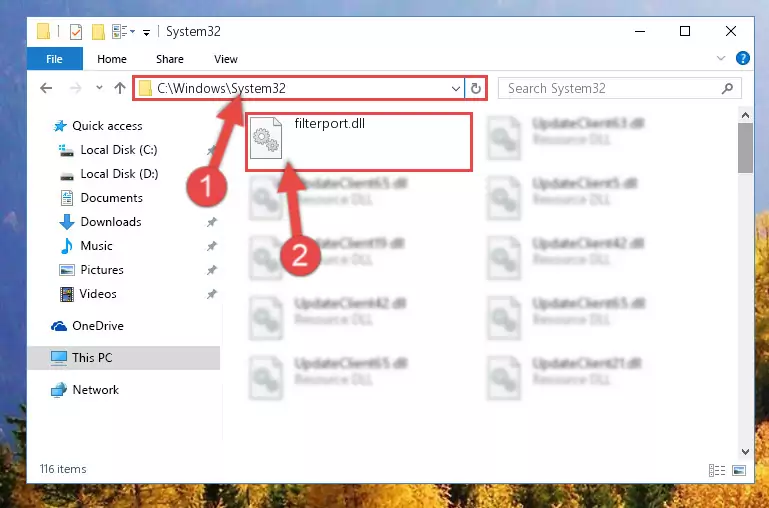Open Local Disk (C:) in sidebar
The image size is (769, 508).
pos(119,150)
